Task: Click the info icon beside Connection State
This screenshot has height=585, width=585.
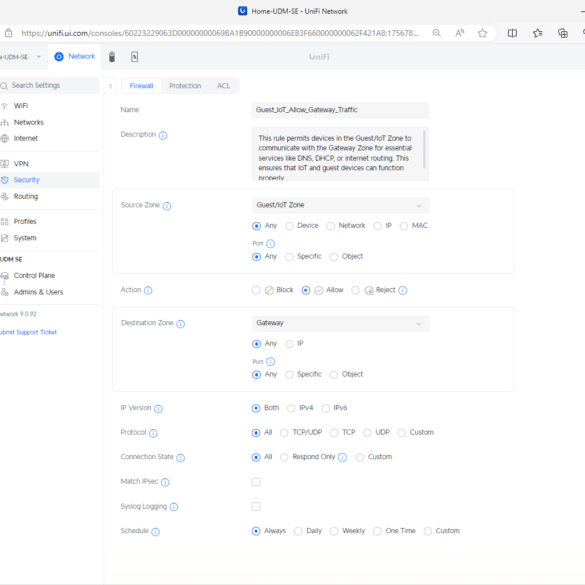Action: click(181, 458)
